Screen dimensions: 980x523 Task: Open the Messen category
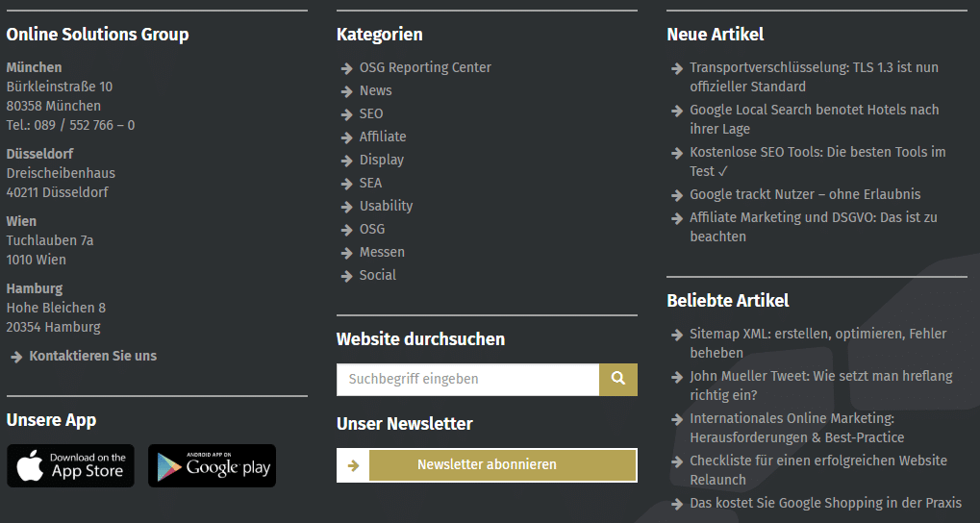[x=382, y=253]
